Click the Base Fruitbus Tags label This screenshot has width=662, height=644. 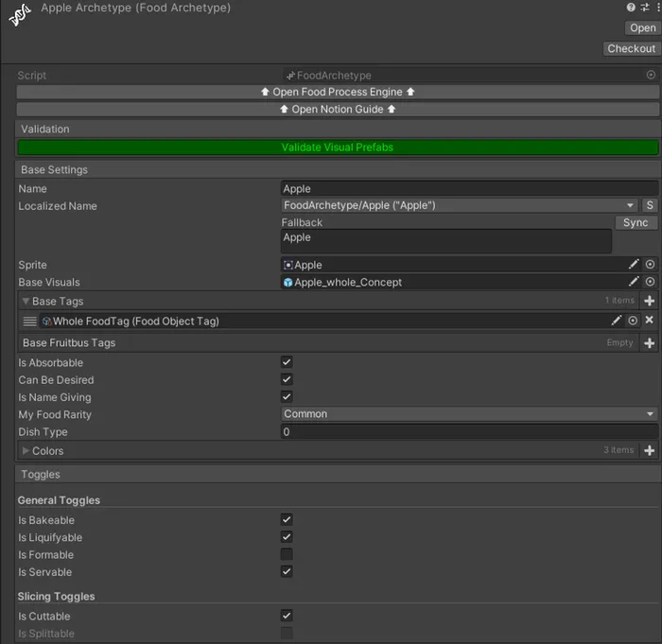coord(69,343)
